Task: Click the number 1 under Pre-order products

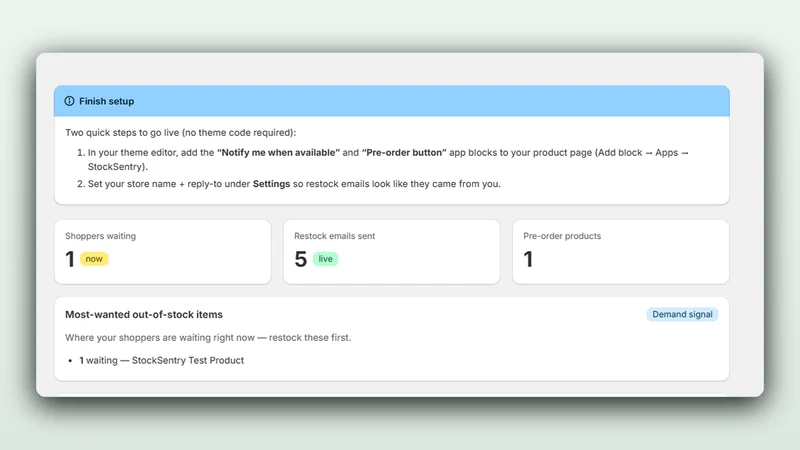Action: tap(529, 259)
